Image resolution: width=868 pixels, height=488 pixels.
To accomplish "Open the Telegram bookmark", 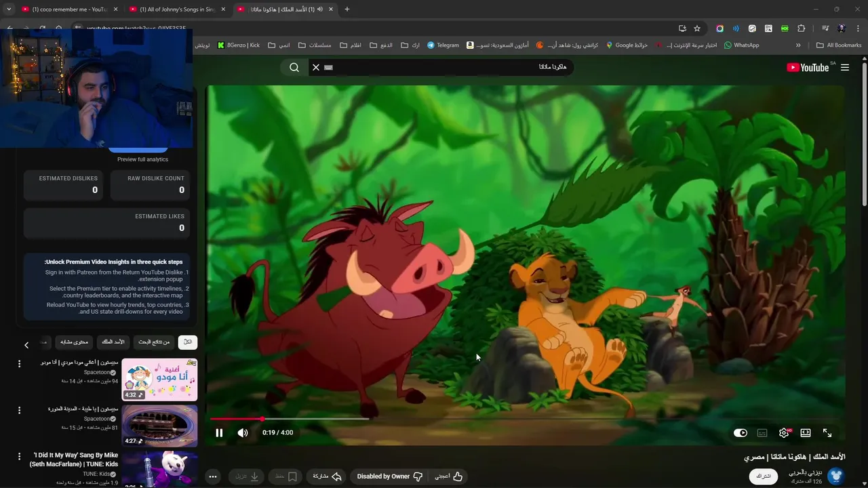I will click(443, 45).
